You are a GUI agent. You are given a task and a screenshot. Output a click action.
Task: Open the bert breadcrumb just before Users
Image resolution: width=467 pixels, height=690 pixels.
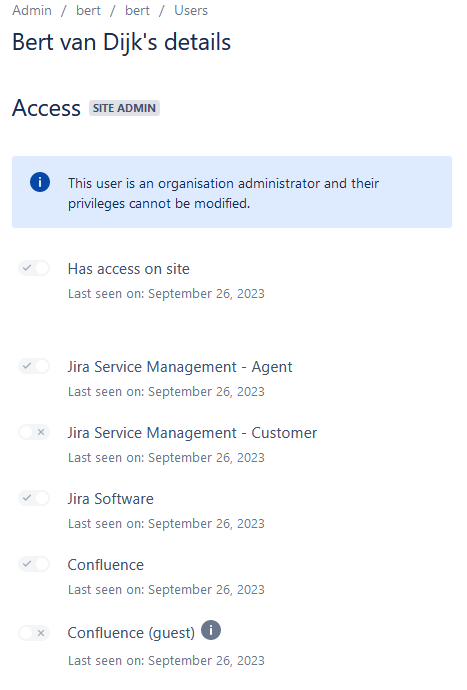[137, 11]
